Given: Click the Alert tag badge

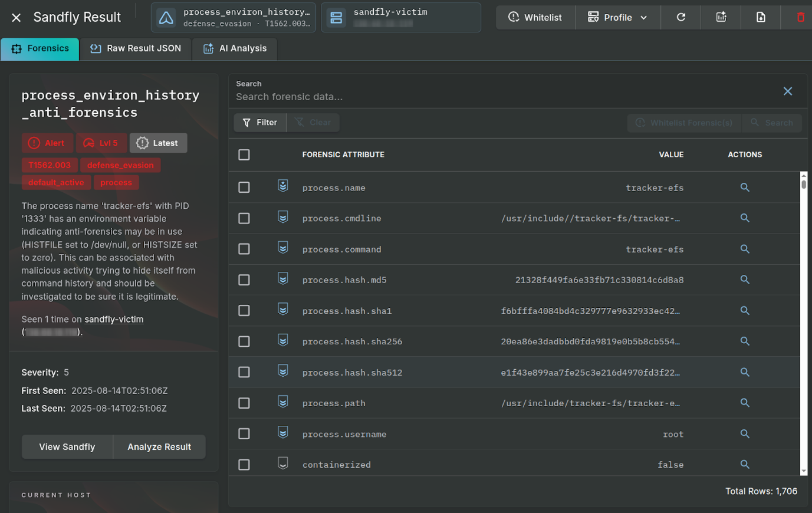Looking at the screenshot, I should (47, 143).
